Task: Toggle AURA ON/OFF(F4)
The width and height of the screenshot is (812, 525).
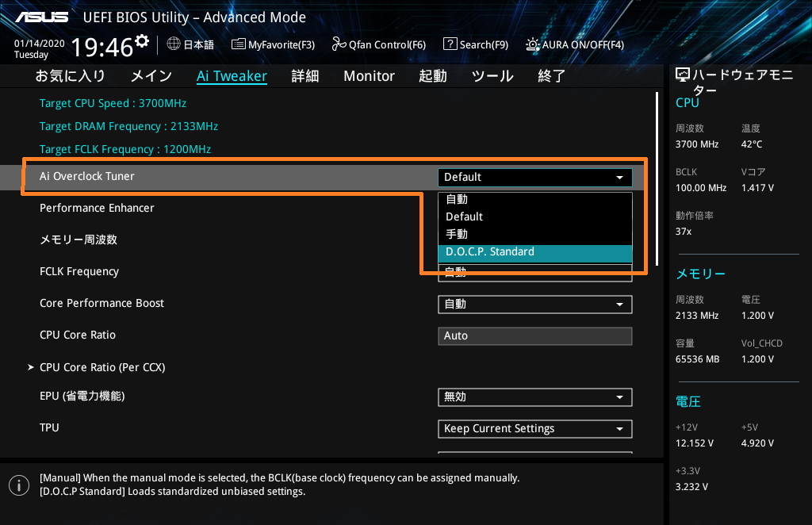Action: (x=575, y=44)
